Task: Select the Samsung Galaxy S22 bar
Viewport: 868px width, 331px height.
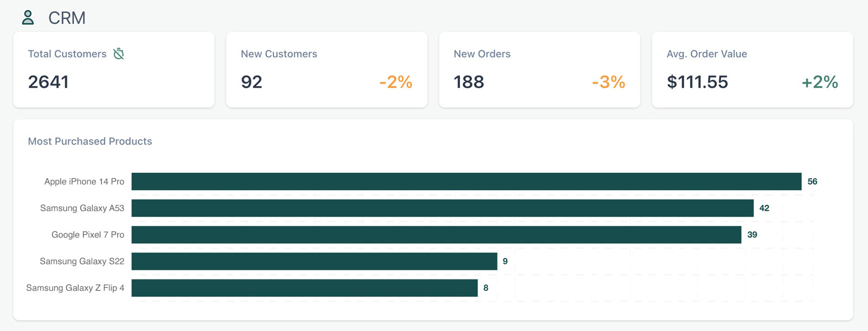Action: tap(314, 261)
